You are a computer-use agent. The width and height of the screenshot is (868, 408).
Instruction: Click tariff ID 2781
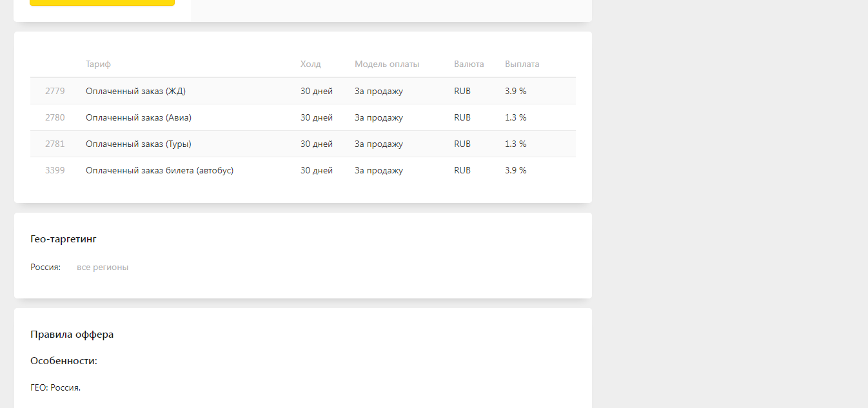coord(55,144)
